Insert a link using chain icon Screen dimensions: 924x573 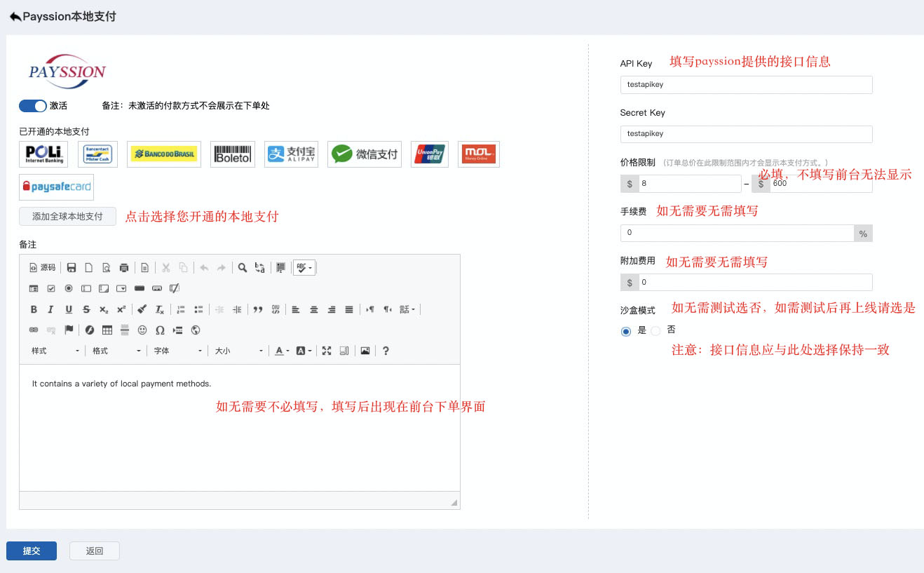[34, 330]
